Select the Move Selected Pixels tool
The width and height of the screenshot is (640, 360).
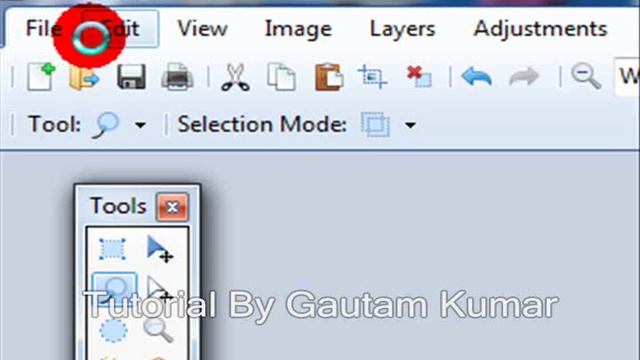(160, 249)
